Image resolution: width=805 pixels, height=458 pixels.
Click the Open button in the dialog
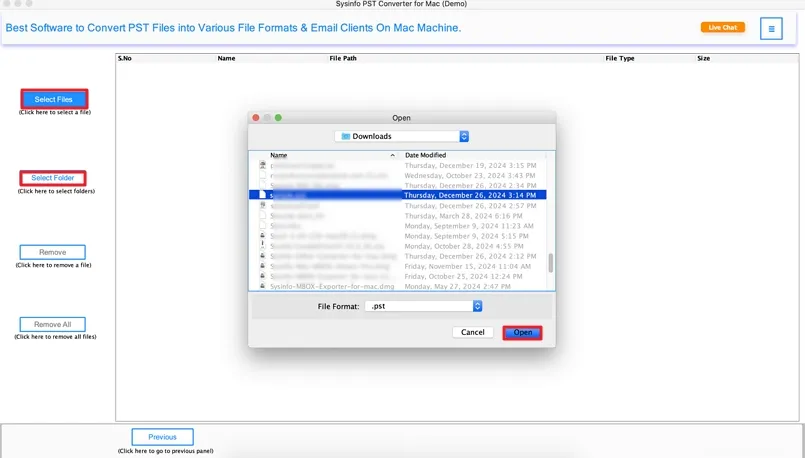pyautogui.click(x=522, y=332)
